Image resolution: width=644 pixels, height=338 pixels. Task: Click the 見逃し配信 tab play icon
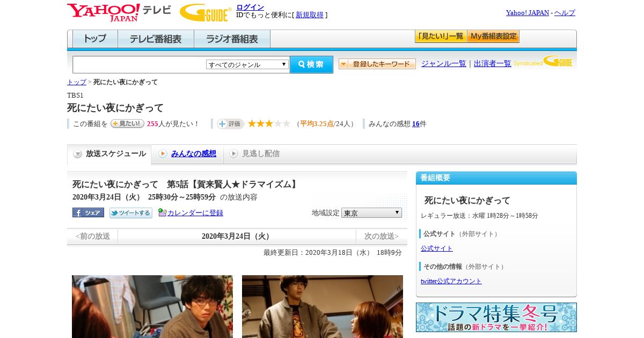[x=233, y=154]
